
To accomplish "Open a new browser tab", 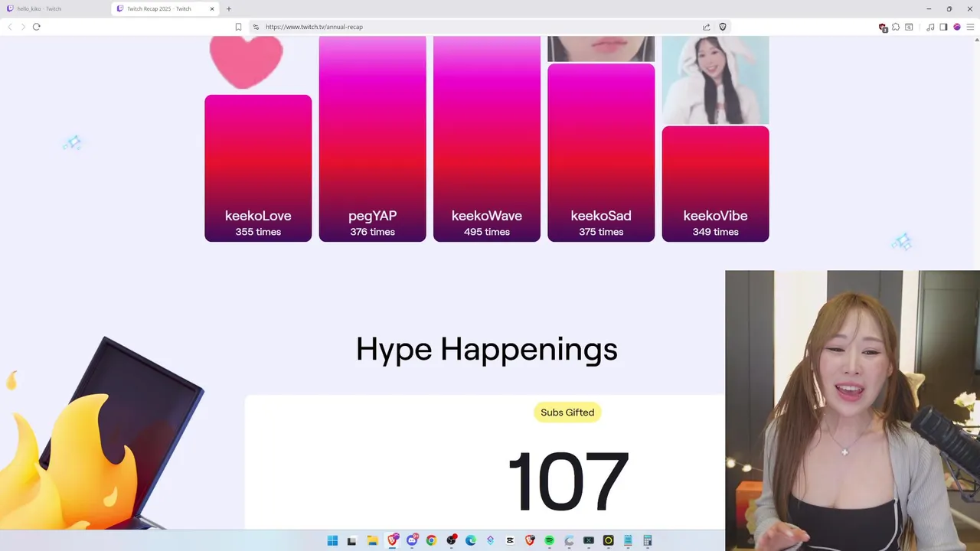I will tap(228, 8).
